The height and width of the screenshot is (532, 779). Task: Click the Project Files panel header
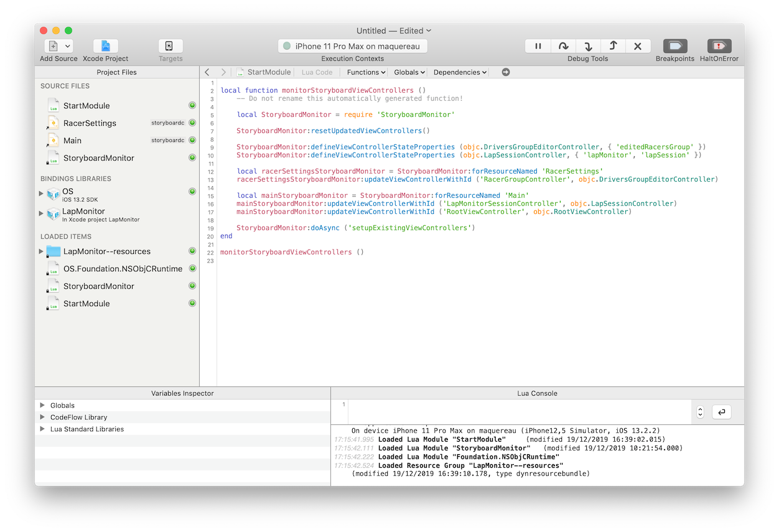click(x=117, y=72)
